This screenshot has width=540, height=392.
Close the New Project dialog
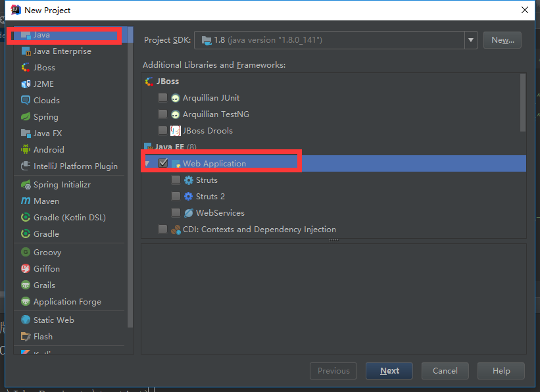[x=524, y=10]
